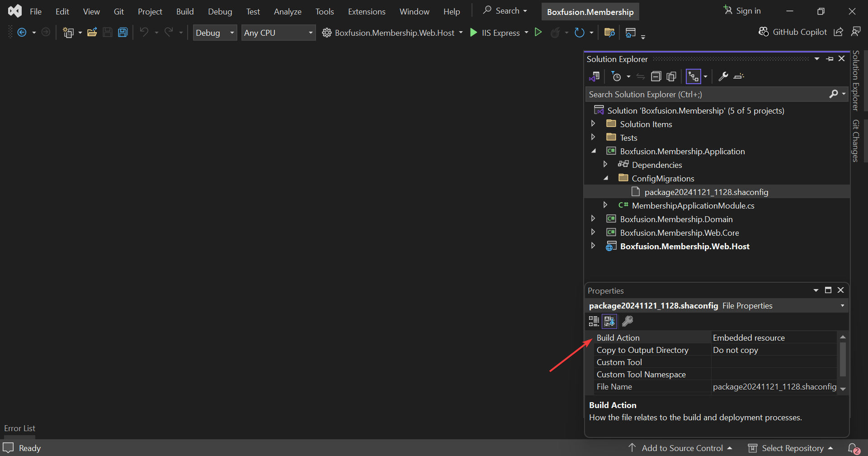Open the Build menu

[185, 11]
